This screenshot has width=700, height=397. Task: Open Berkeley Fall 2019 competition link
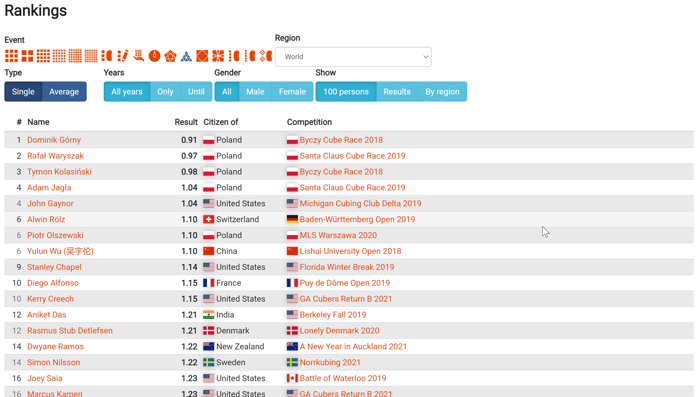pos(333,315)
